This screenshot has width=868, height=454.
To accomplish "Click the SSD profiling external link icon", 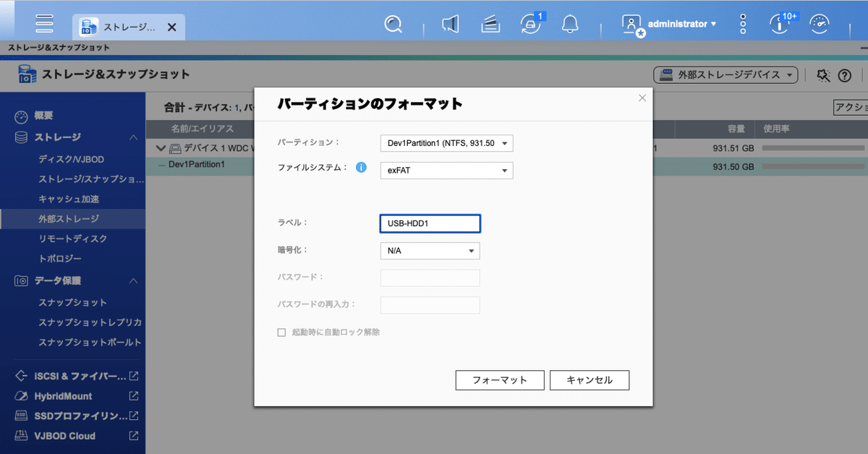I will (134, 416).
